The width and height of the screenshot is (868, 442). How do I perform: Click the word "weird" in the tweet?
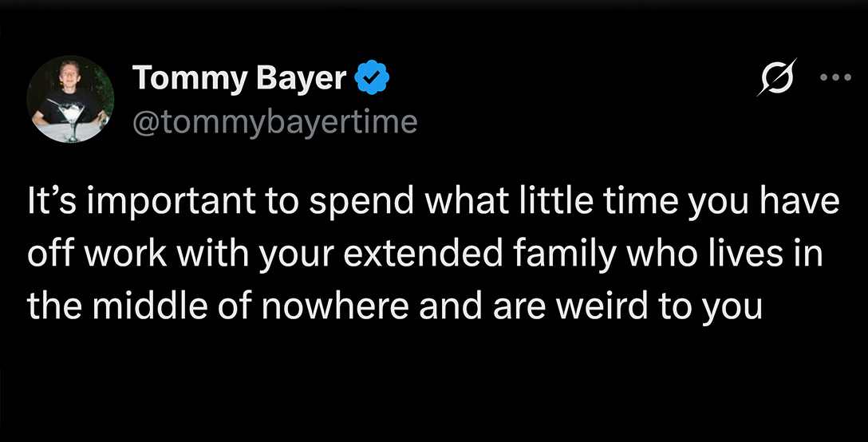pos(602,306)
